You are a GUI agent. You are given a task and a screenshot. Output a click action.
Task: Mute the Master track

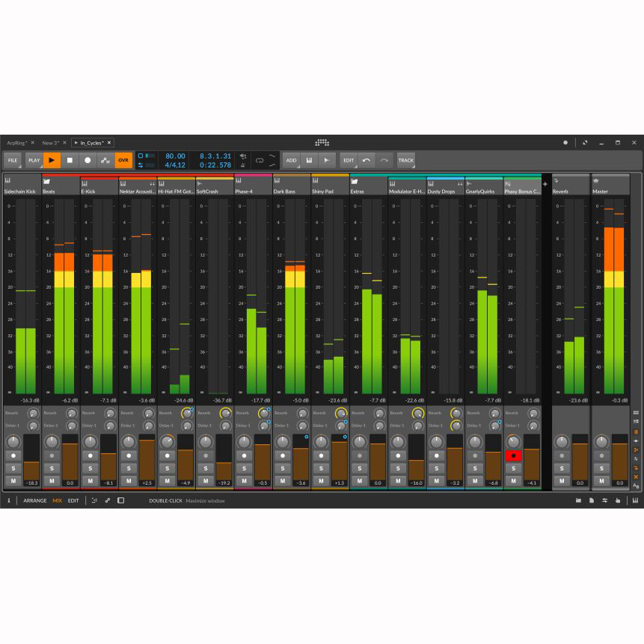click(x=601, y=480)
